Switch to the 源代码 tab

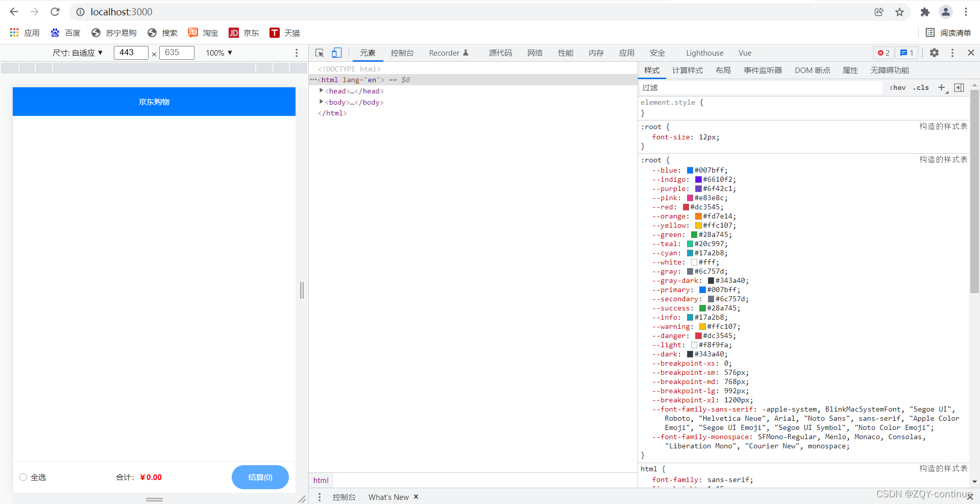(x=500, y=53)
